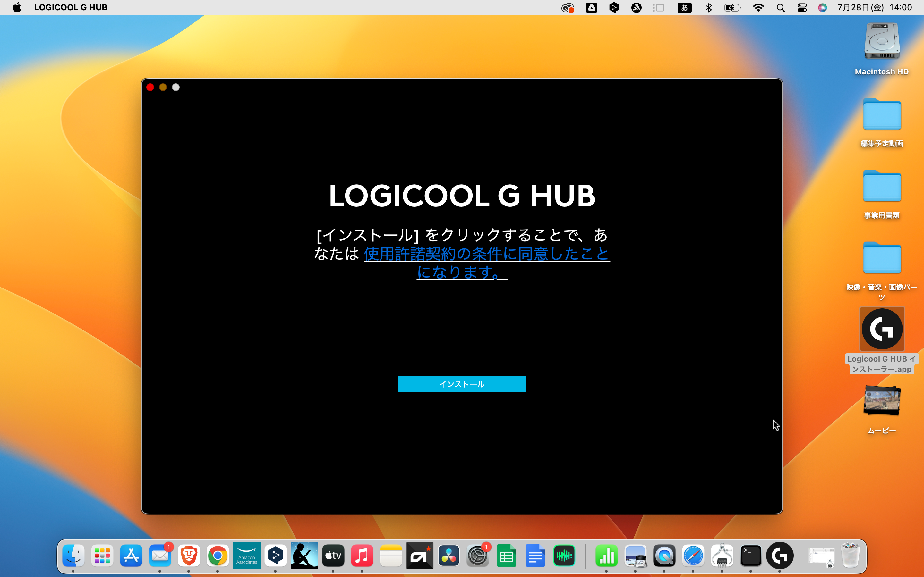Open the license agreement link
Image resolution: width=924 pixels, height=577 pixels.
(486, 254)
